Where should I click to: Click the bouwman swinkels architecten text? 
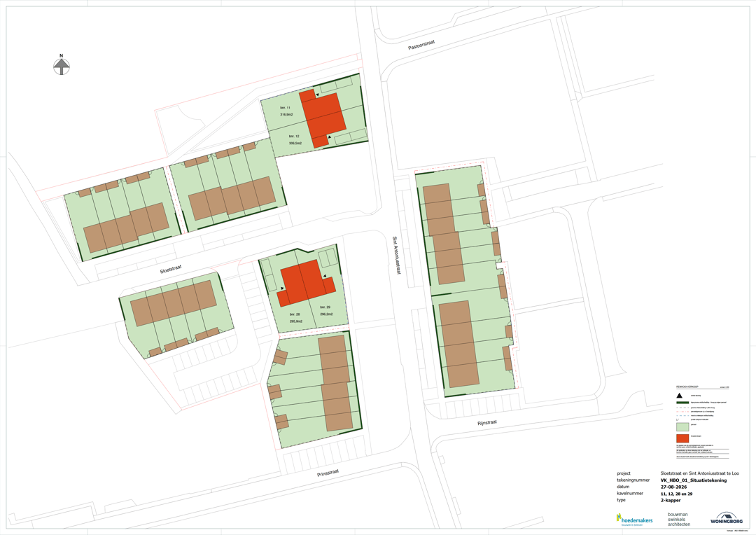tap(680, 519)
